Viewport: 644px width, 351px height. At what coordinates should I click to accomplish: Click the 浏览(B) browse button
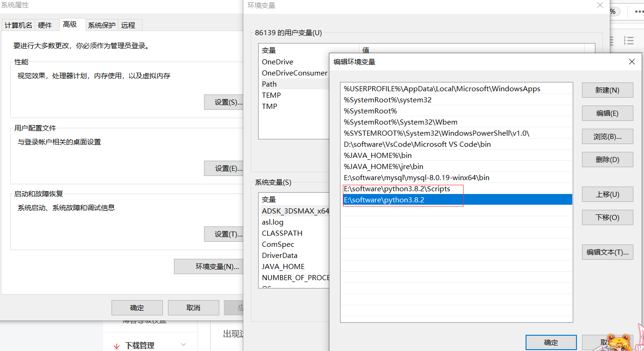[607, 136]
